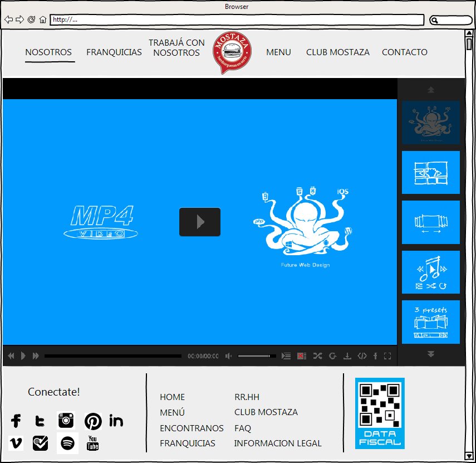Enter fullscreen video mode
Screen dimensions: 476x463
387,356
